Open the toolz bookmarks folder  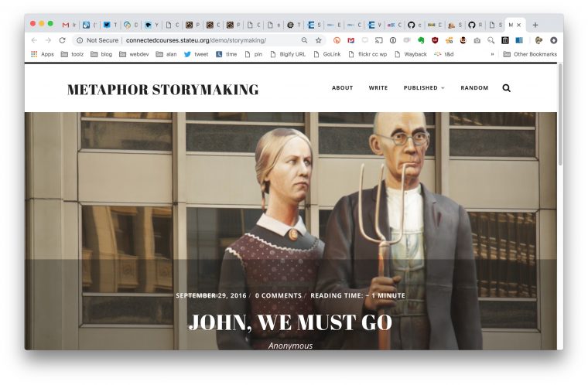coord(72,54)
